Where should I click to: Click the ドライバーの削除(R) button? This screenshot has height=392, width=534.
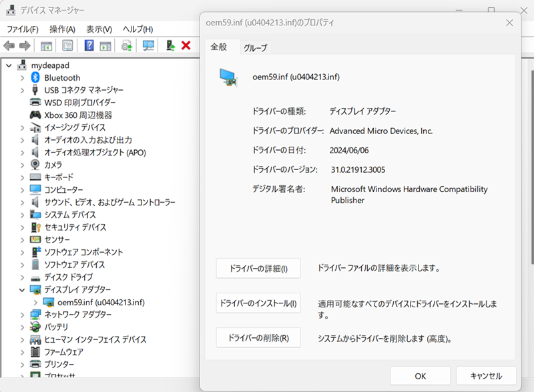click(x=258, y=338)
